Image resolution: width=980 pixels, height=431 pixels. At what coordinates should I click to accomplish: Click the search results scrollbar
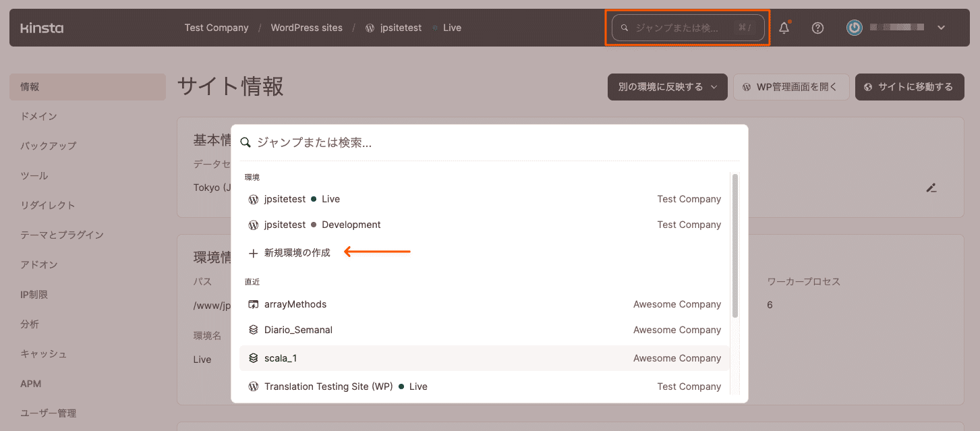point(735,246)
